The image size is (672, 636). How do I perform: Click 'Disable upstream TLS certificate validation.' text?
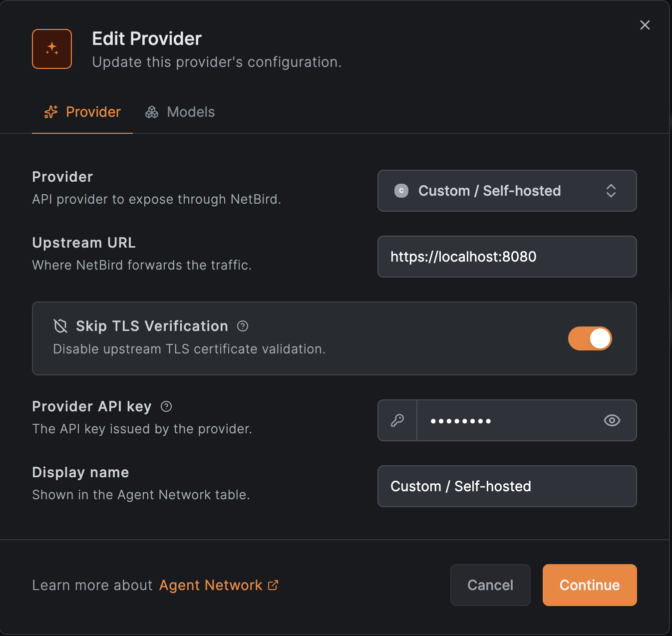click(189, 349)
